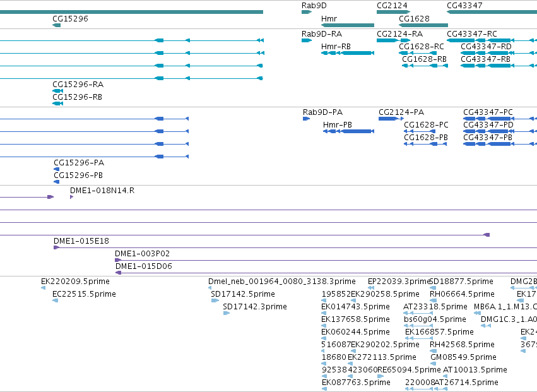537x392 pixels.
Task: Click the CG2124-RA transcript label
Action: [x=399, y=34]
